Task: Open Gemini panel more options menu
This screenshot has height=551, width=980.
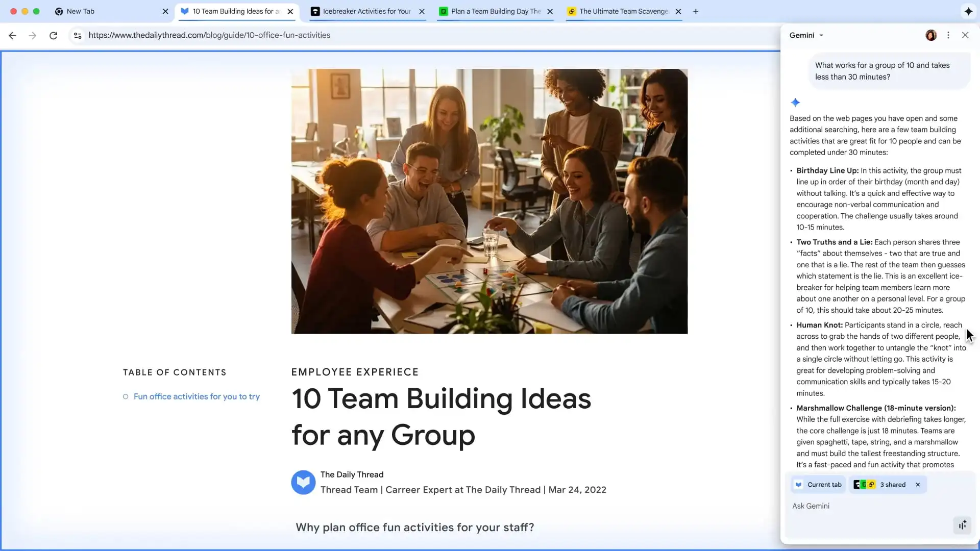Action: point(948,35)
